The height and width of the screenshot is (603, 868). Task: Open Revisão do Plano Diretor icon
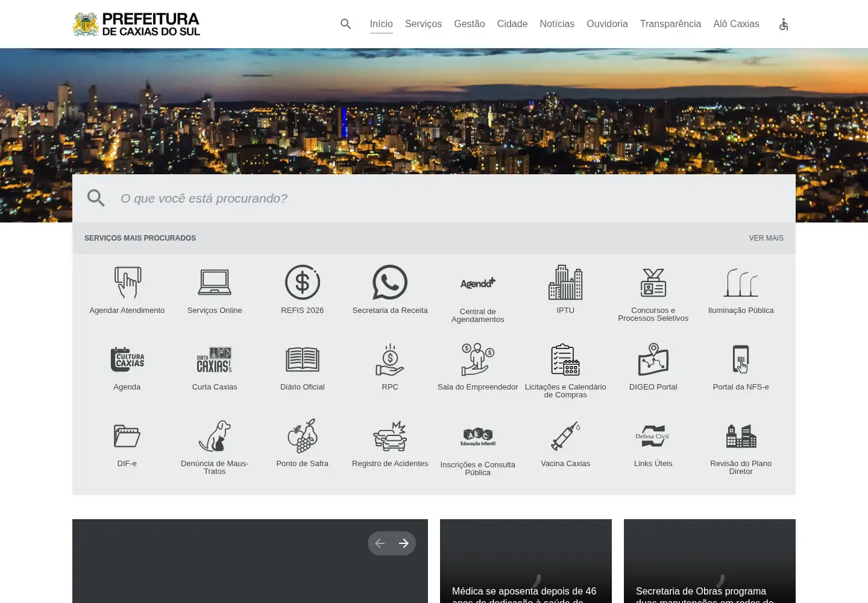coord(741,435)
